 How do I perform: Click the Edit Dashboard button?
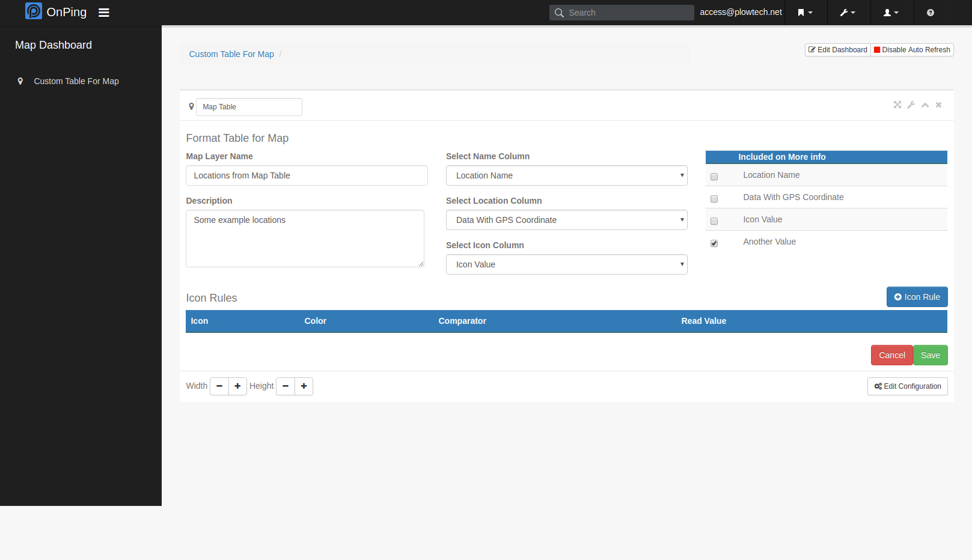[x=838, y=50]
